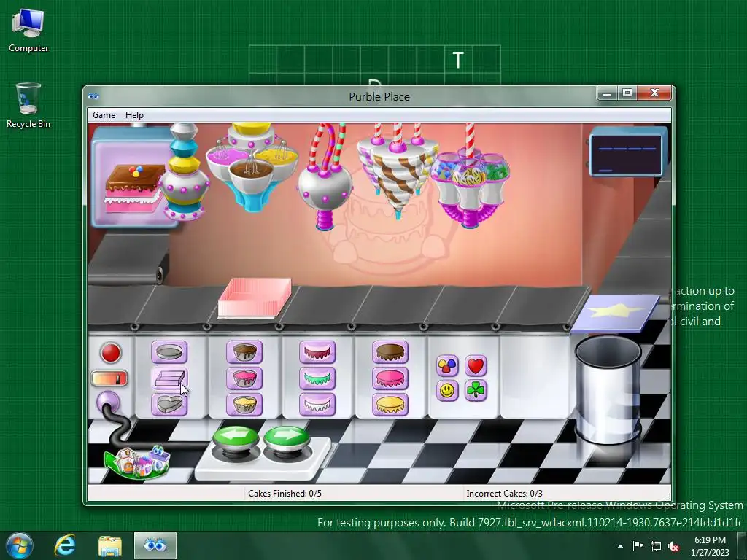The width and height of the screenshot is (747, 560).
Task: Open the Windows Start menu
Action: click(x=20, y=545)
